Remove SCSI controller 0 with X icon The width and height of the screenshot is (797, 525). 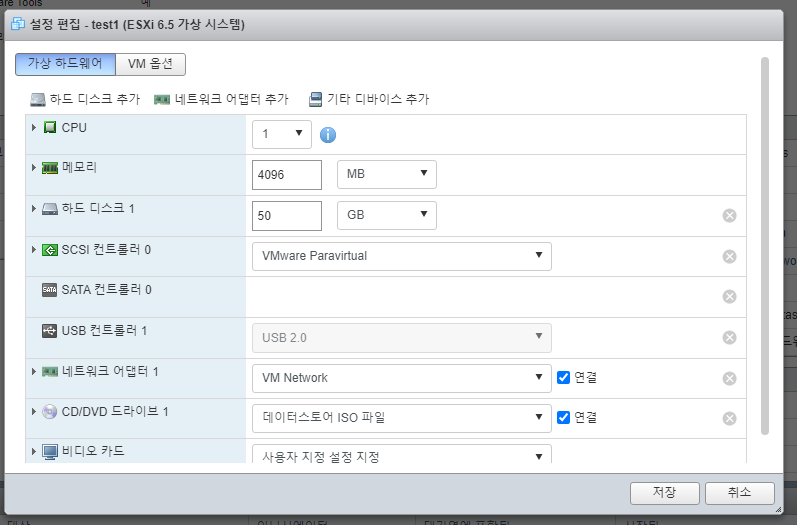click(x=729, y=256)
